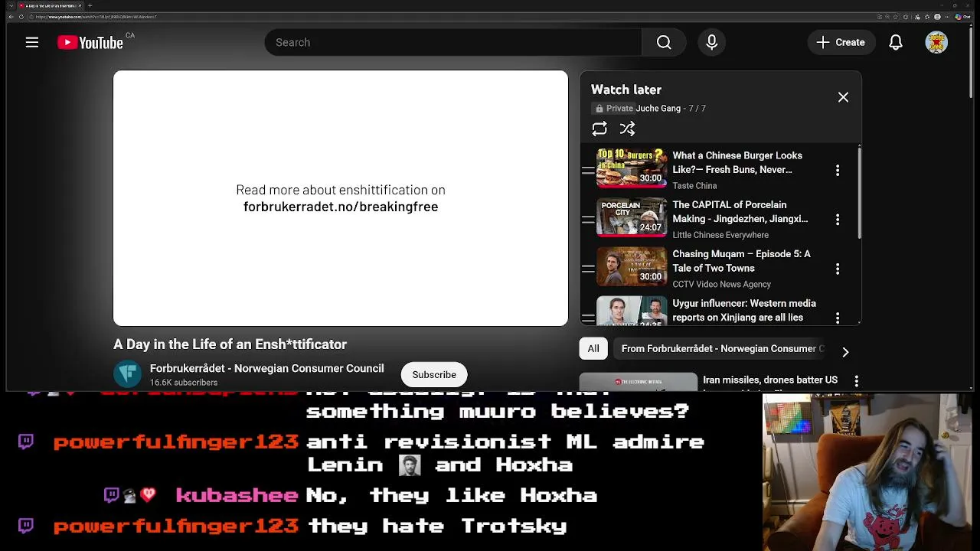Open options for the Porcelain Making video
Screen dimensions: 980x551
click(x=838, y=219)
